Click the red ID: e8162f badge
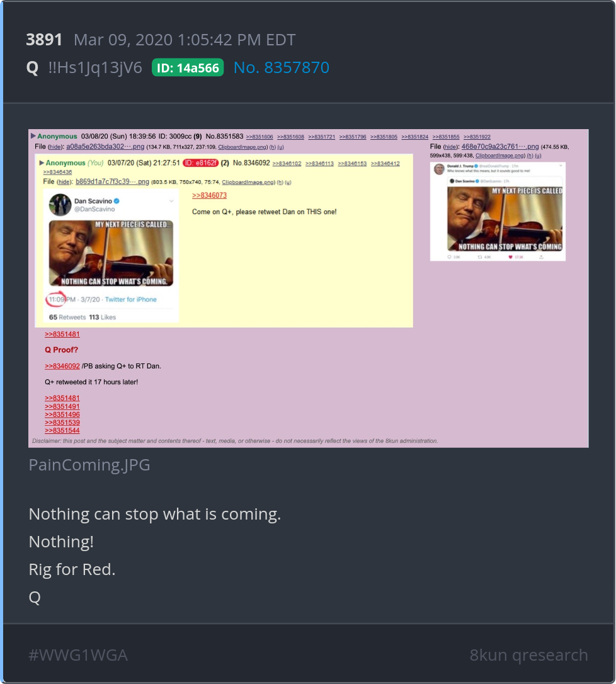Viewport: 616px width, 684px height. [200, 162]
